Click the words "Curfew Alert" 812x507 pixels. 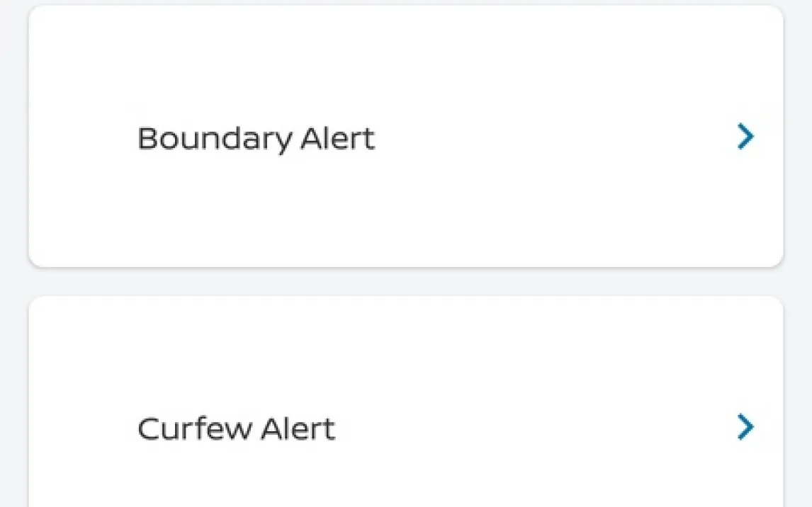(236, 429)
